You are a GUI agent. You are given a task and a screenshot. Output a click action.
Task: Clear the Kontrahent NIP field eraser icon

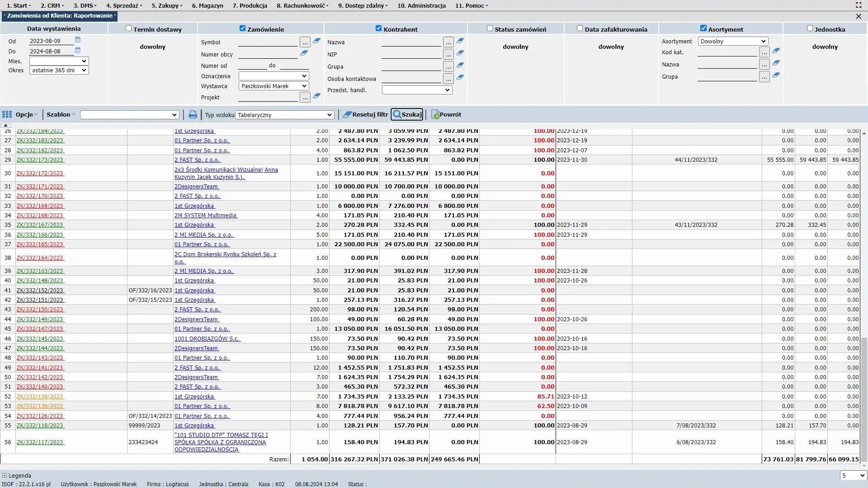click(460, 53)
